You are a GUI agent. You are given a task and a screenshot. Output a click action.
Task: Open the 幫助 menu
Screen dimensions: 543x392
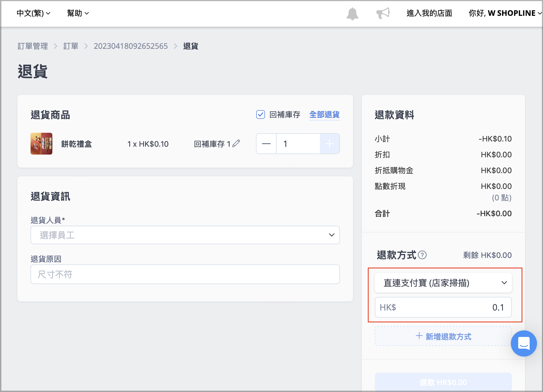pos(78,13)
